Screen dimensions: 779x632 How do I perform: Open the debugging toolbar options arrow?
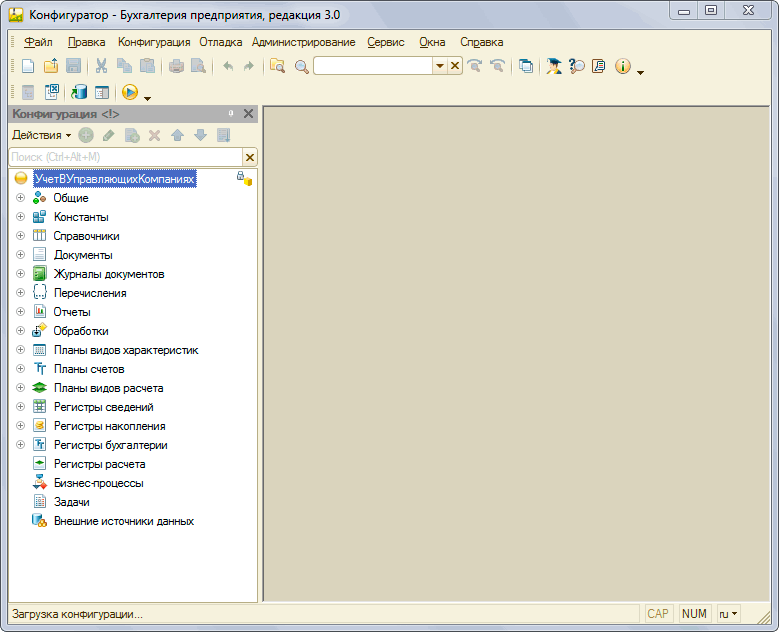(x=147, y=98)
